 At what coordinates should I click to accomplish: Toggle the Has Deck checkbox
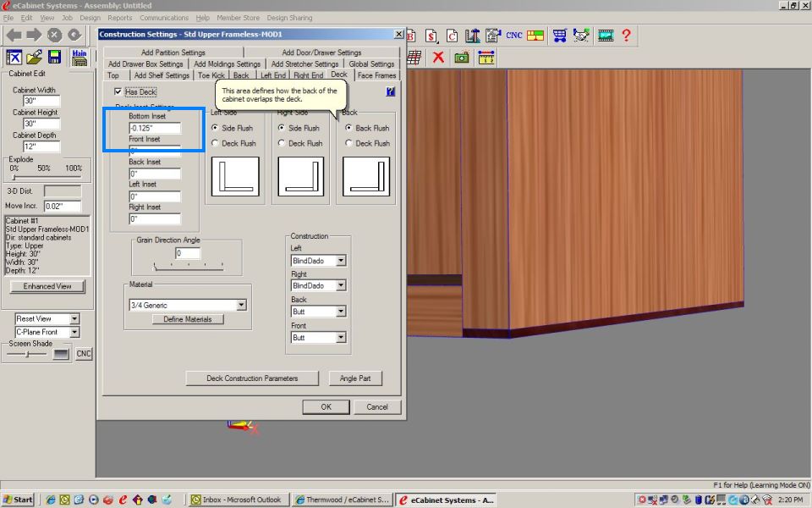pyautogui.click(x=118, y=91)
